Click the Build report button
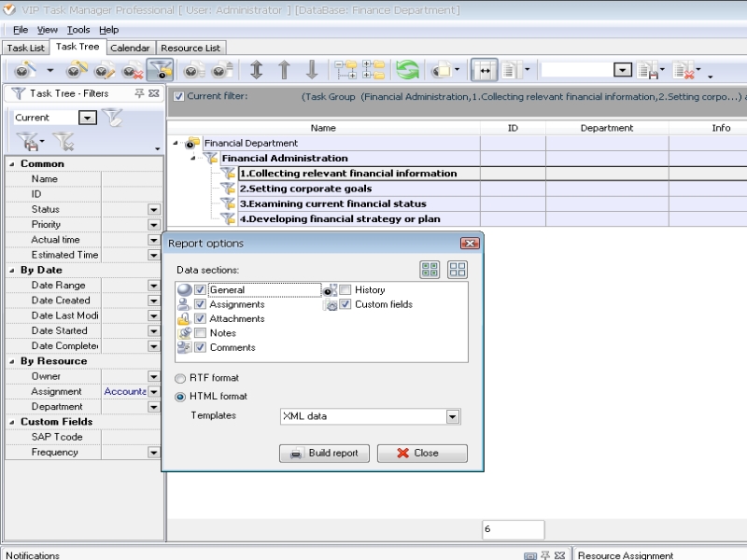Viewport: 747px width, 560px height. coord(324,454)
